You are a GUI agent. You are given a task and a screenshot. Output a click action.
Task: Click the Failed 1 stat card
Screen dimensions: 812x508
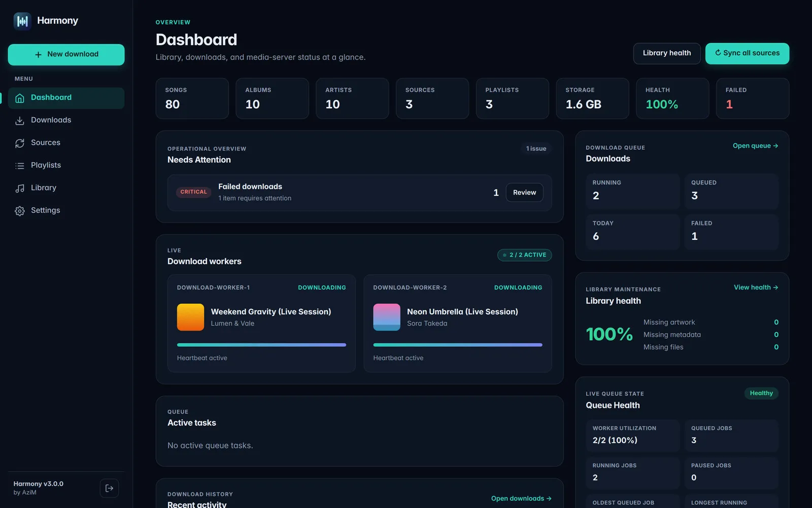[x=753, y=99]
